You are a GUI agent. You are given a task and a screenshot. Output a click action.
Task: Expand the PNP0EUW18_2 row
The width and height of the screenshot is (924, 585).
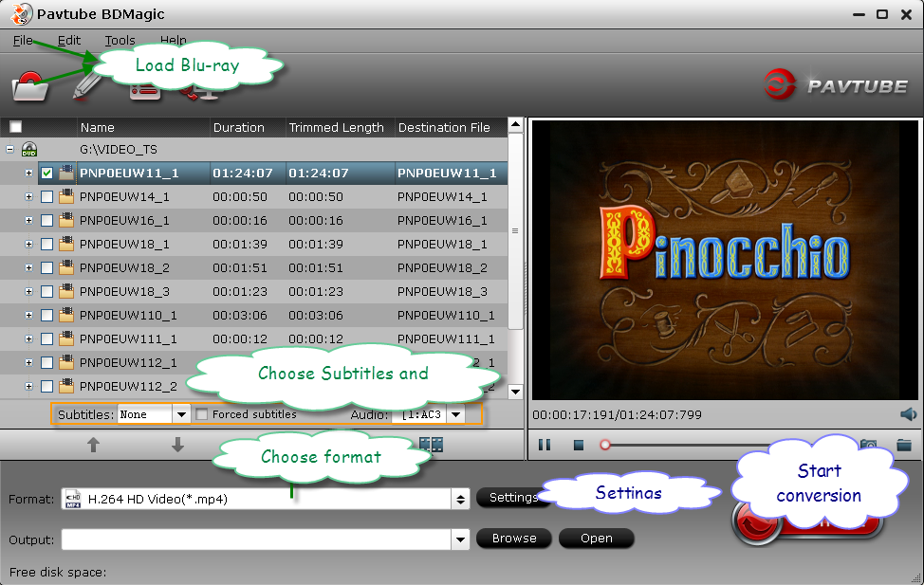(28, 267)
